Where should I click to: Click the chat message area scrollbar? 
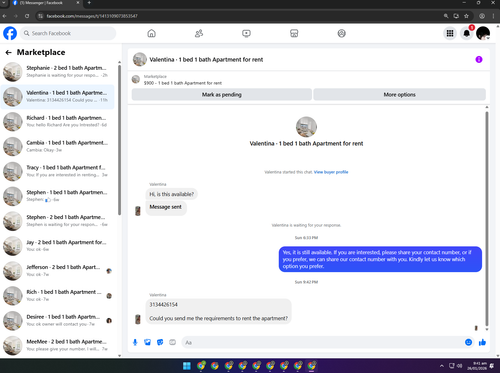(487, 218)
